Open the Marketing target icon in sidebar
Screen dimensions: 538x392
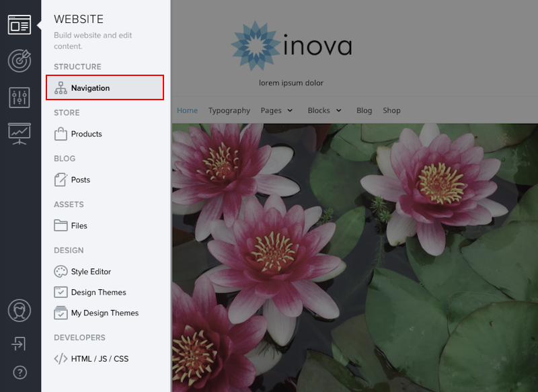click(x=20, y=61)
